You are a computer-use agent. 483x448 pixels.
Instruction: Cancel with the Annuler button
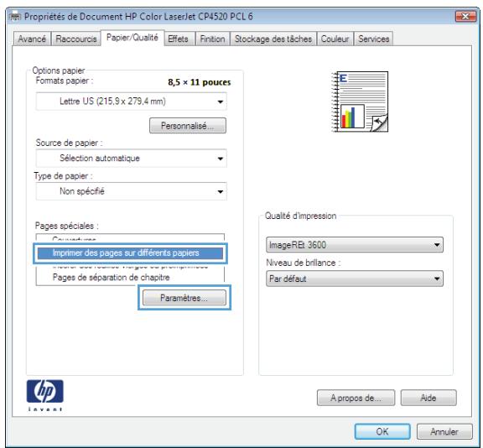tap(444, 431)
